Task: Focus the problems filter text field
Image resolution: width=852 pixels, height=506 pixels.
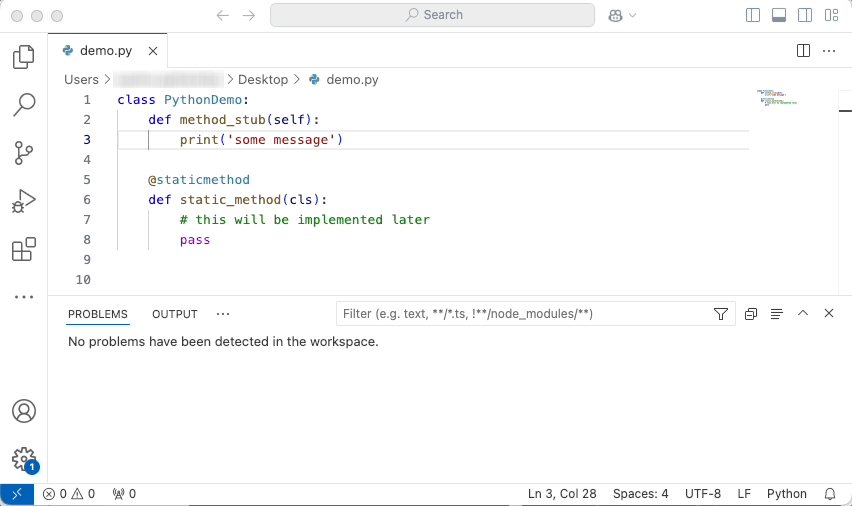Action: pyautogui.click(x=524, y=314)
